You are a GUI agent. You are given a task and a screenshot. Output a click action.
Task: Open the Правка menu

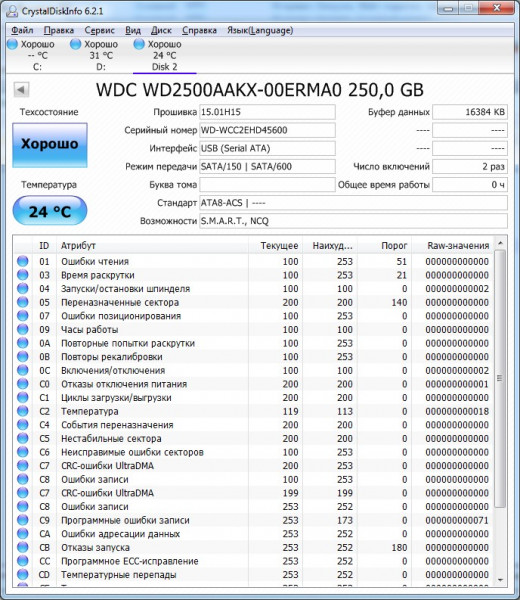pyautogui.click(x=59, y=30)
